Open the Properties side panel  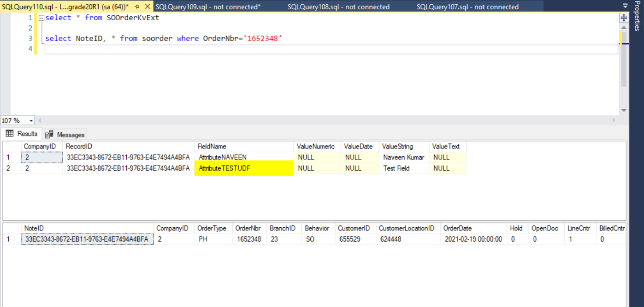tap(637, 16)
